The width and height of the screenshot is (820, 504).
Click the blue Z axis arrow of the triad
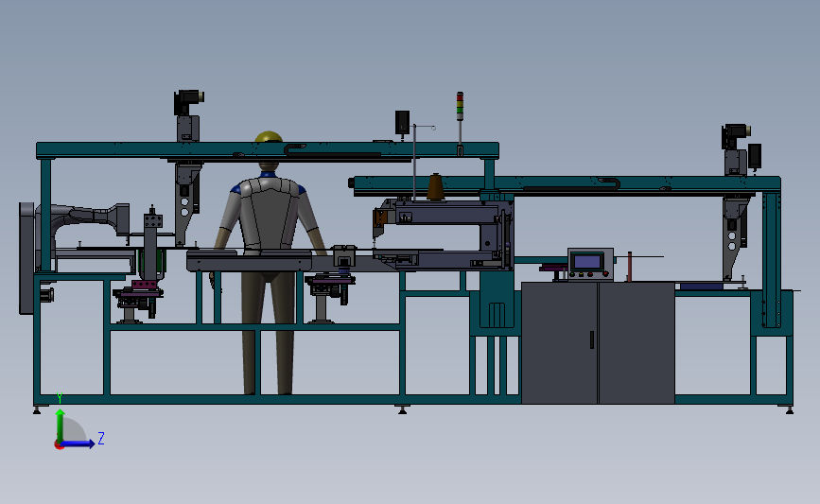click(79, 443)
